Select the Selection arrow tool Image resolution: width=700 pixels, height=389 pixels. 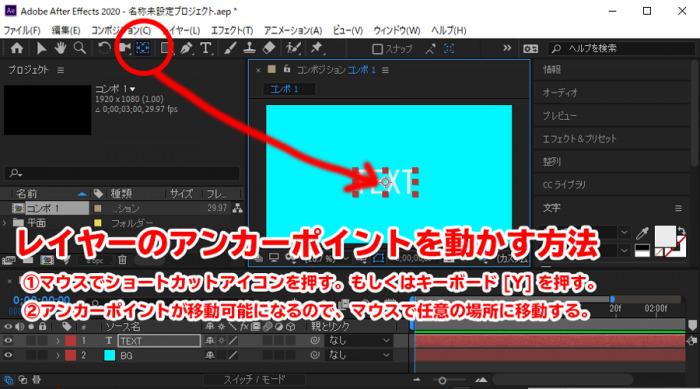(41, 48)
